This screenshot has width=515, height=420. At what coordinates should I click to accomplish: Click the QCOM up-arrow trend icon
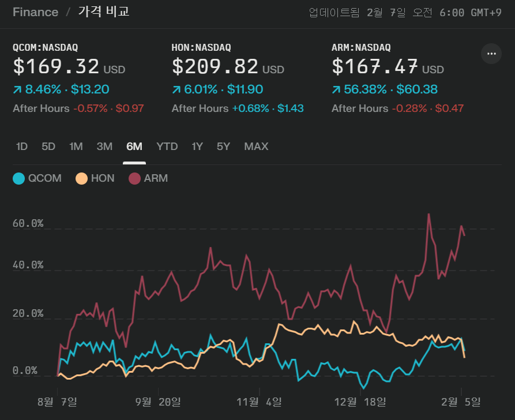point(17,89)
